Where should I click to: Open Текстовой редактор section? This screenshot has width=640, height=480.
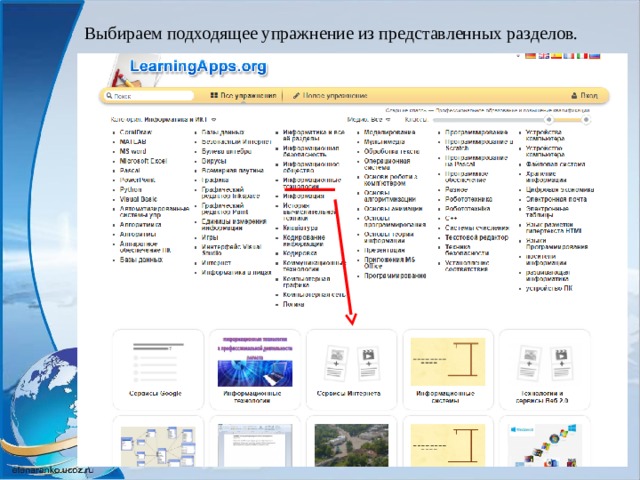click(x=477, y=238)
